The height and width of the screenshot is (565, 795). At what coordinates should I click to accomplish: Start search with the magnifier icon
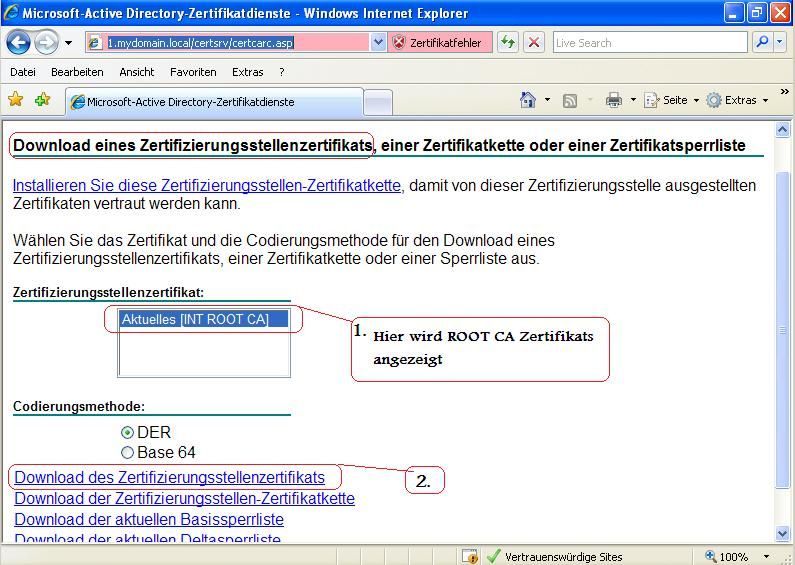762,43
